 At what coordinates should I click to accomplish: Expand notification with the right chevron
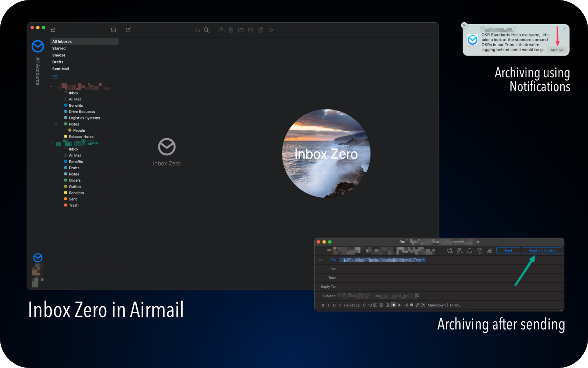pos(564,29)
